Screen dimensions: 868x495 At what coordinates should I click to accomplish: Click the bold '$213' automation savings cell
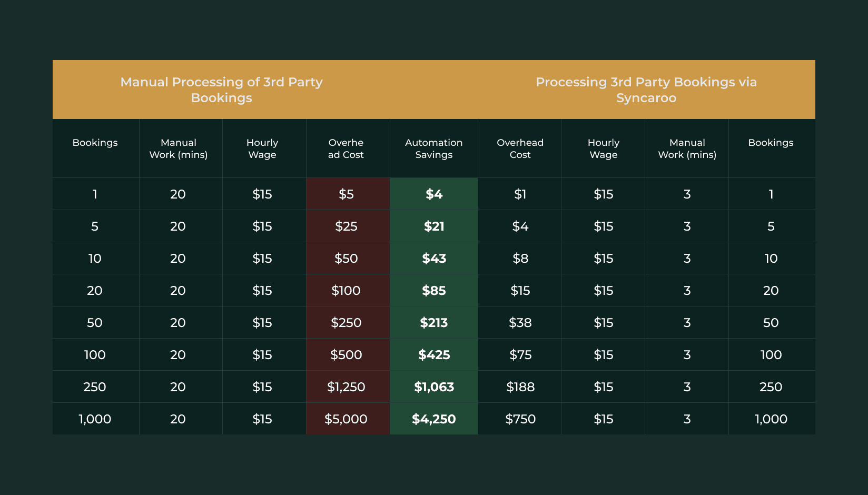click(434, 323)
